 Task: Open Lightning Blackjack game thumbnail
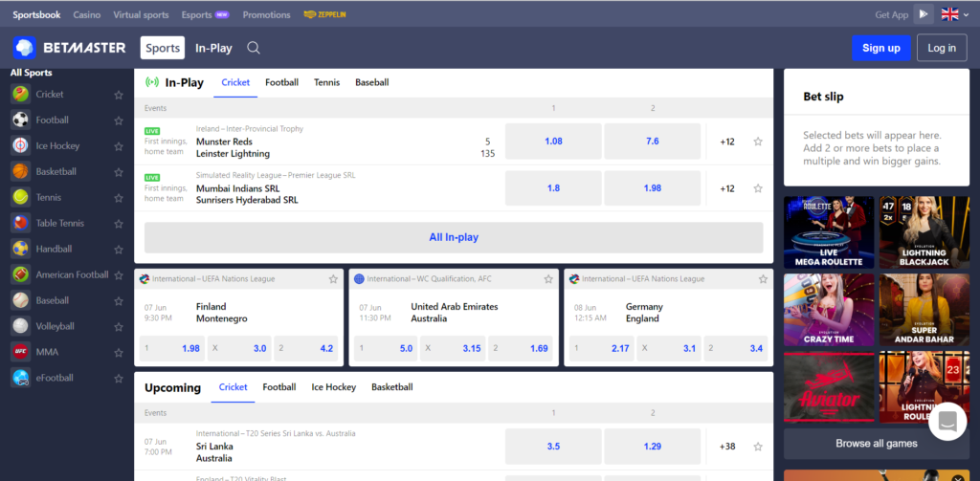click(924, 232)
